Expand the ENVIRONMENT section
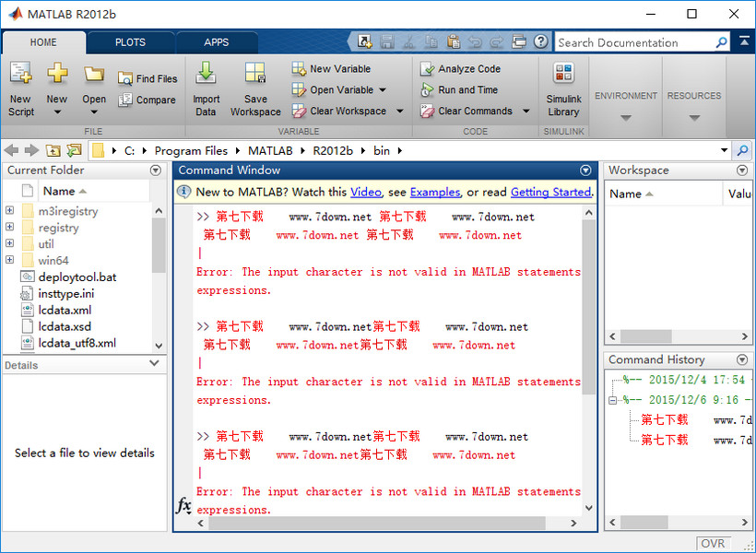 click(626, 117)
